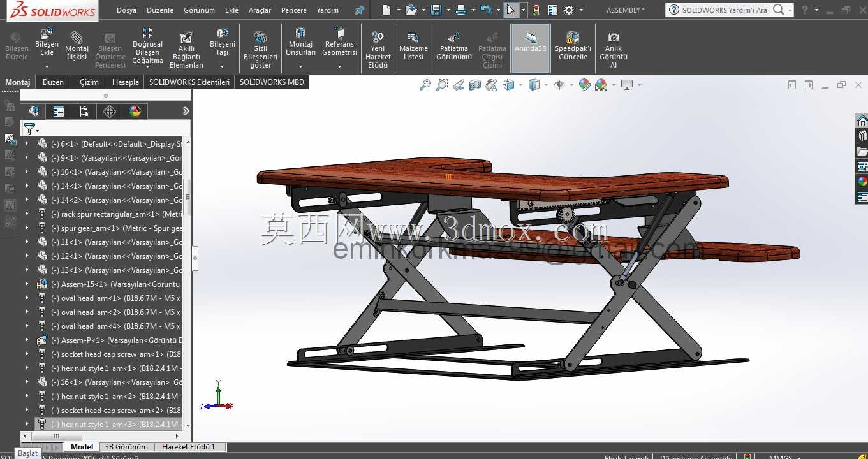
Task: Select the Bileşeni Taşı (Move Component) tool
Action: 223,42
